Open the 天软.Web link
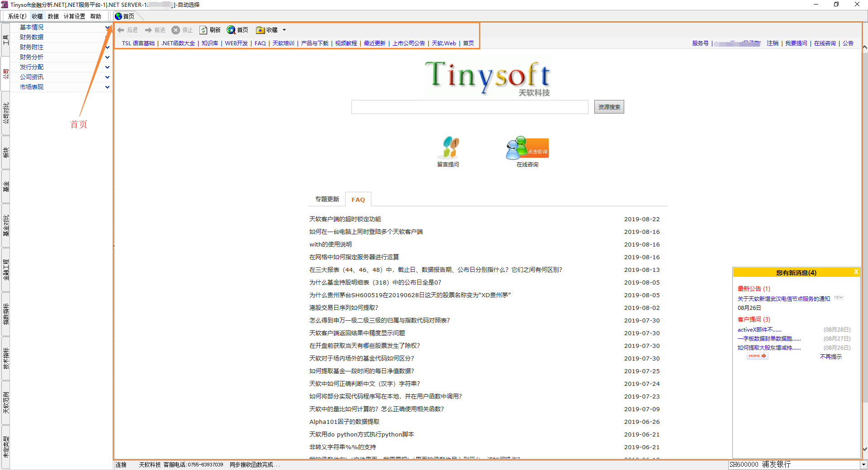Viewport: 868px width, 470px height. pyautogui.click(x=444, y=43)
